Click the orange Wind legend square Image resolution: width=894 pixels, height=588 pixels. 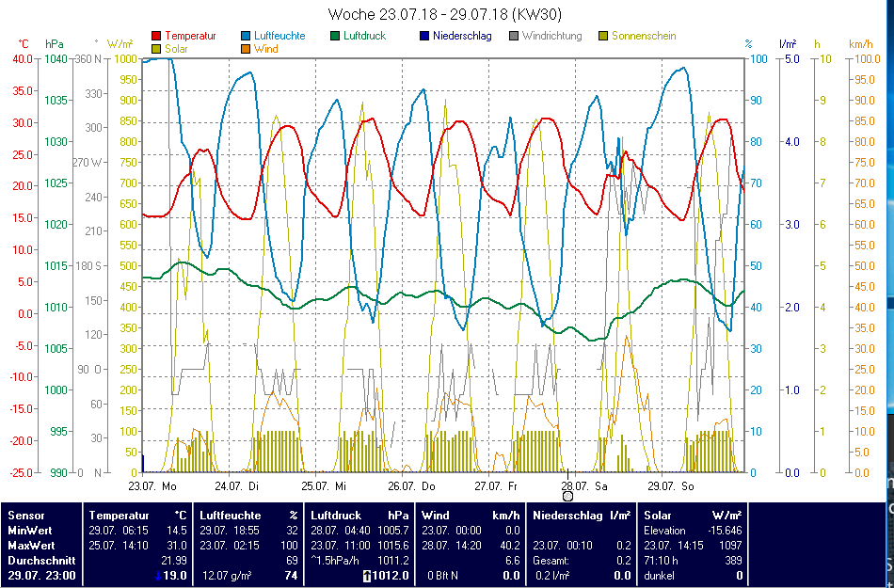[247, 49]
